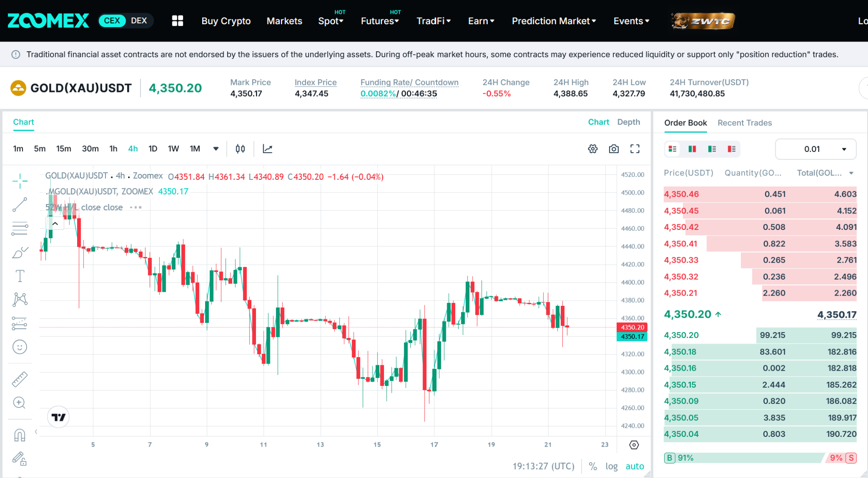The height and width of the screenshot is (478, 868).
Task: Open the Markets menu item
Action: (x=284, y=21)
